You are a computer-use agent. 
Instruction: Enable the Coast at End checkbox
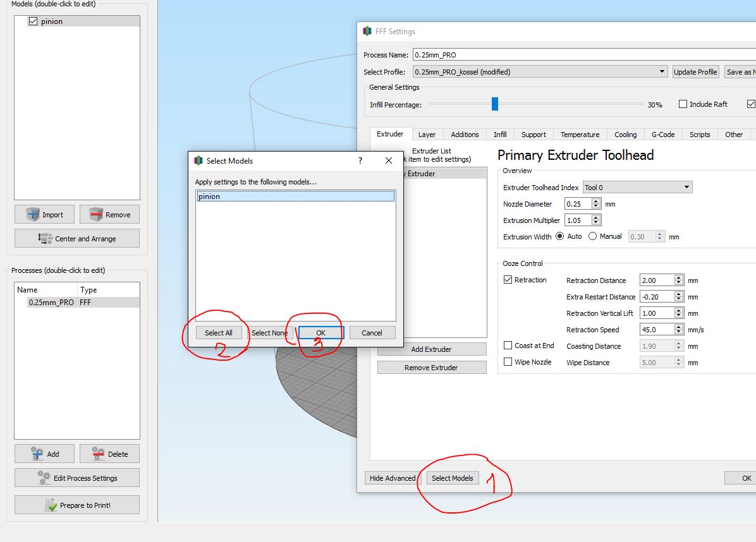pyautogui.click(x=508, y=346)
